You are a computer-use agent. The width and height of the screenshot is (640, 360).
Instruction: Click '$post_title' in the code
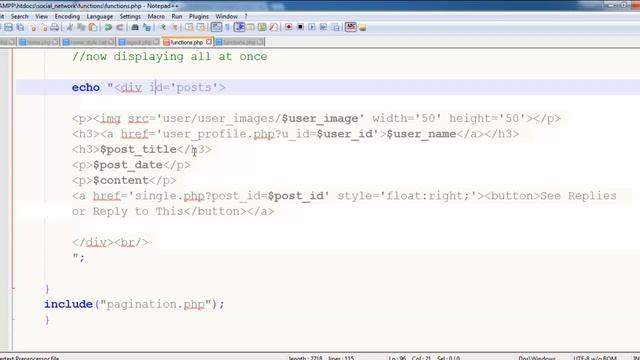(x=138, y=149)
